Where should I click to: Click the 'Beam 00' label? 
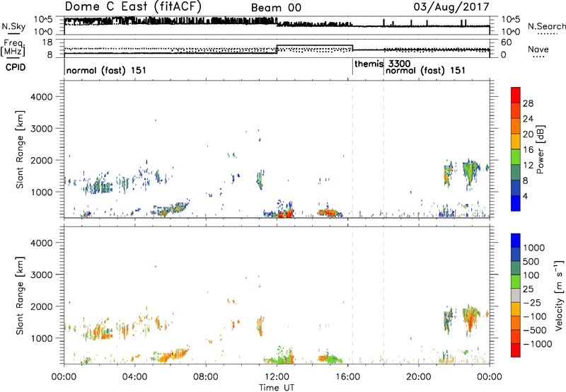click(276, 8)
